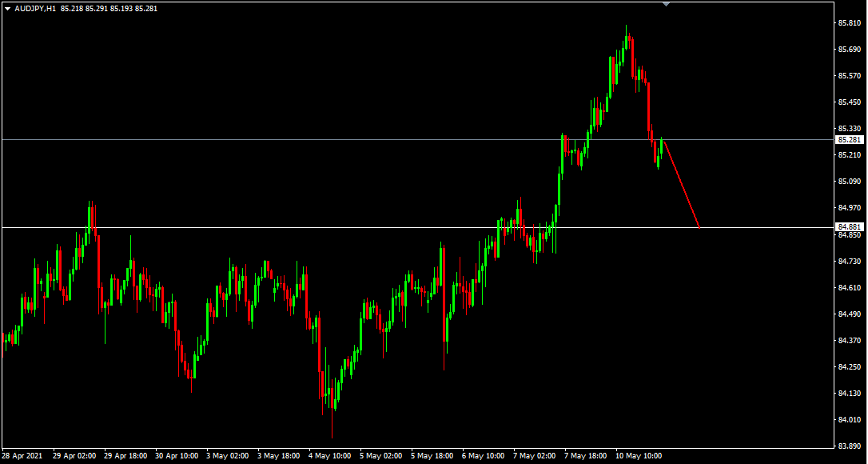Click the 85.690 price scale label
The width and height of the screenshot is (868, 464).
click(x=849, y=50)
